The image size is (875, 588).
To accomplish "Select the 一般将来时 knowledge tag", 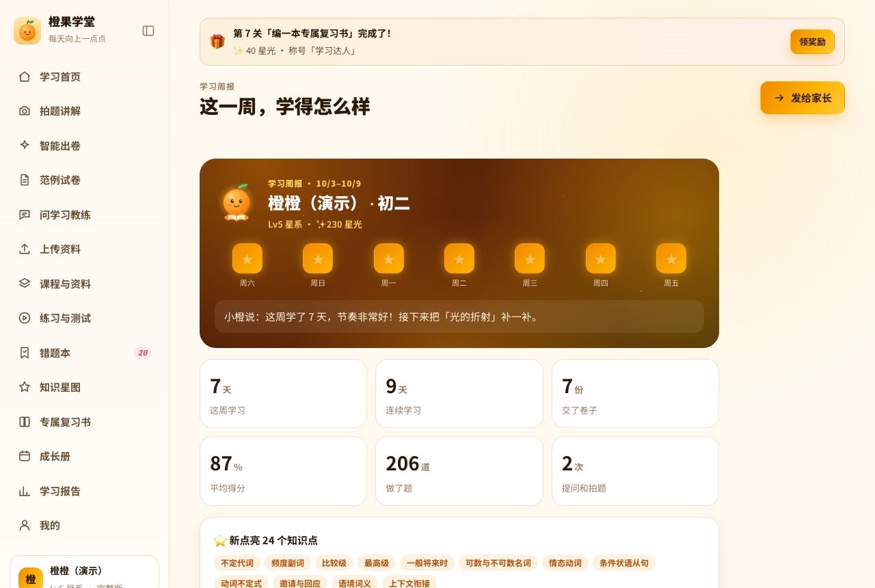I will point(427,563).
